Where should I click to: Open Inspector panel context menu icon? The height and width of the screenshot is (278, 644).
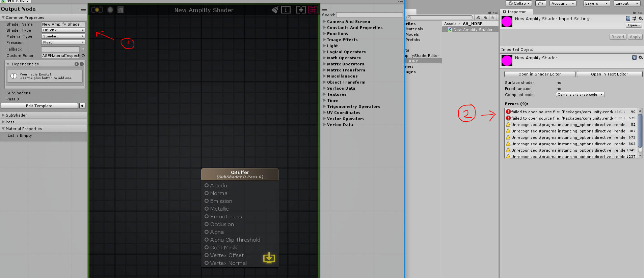(640, 13)
